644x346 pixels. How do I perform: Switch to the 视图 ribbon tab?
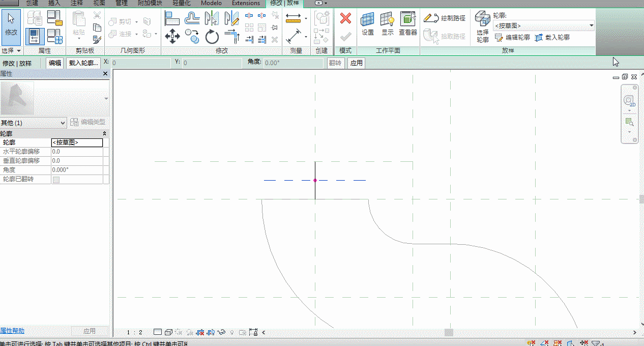99,3
